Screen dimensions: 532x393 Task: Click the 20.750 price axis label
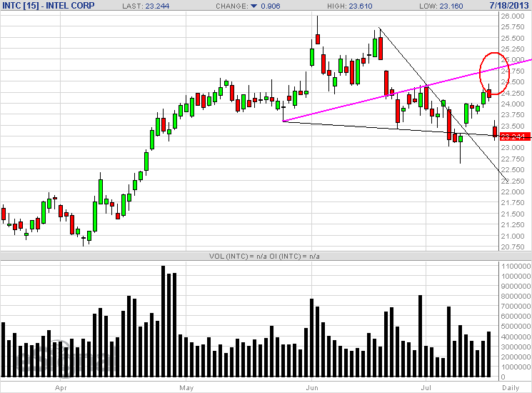tap(513, 247)
